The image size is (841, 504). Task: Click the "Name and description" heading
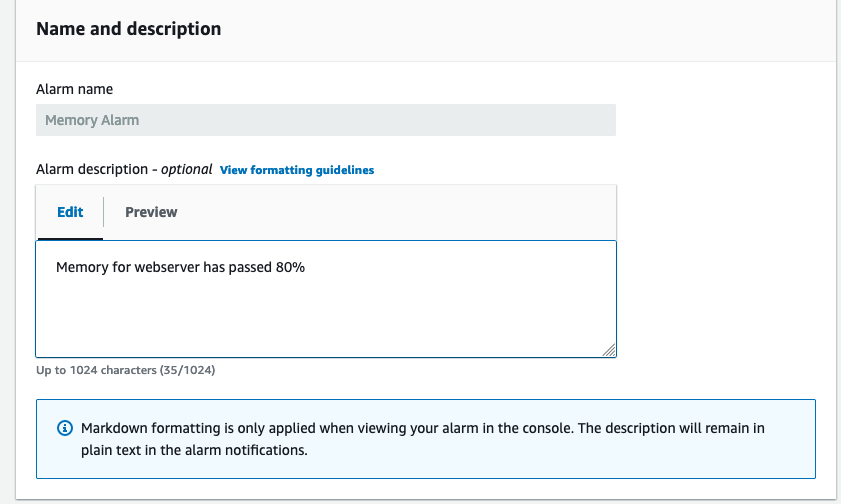(129, 28)
